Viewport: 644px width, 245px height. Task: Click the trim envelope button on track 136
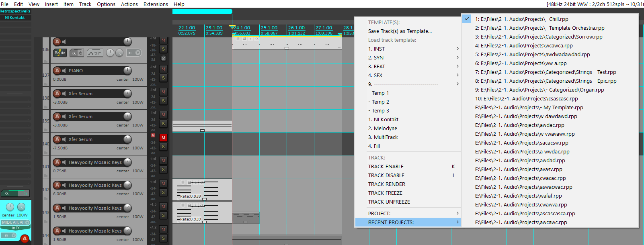click(95, 53)
